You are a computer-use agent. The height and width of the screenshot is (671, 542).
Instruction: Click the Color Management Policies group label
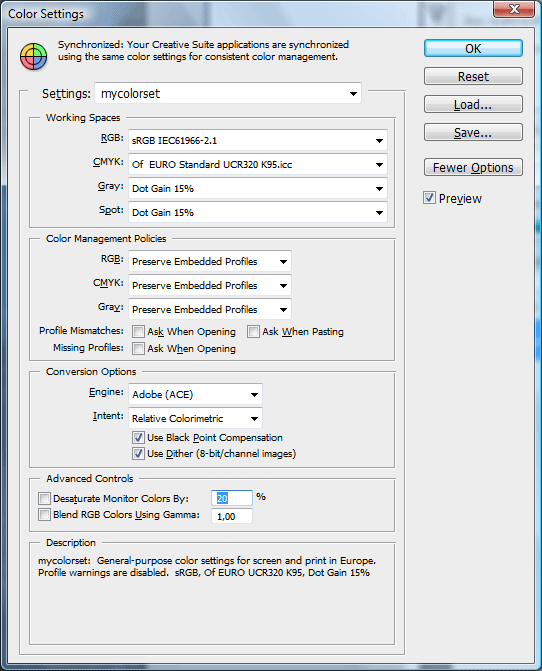(106, 239)
